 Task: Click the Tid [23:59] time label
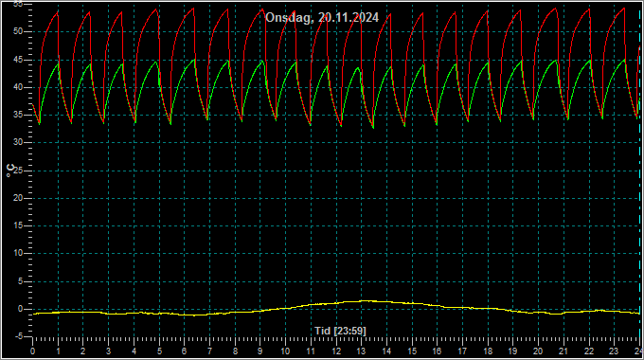(340, 331)
